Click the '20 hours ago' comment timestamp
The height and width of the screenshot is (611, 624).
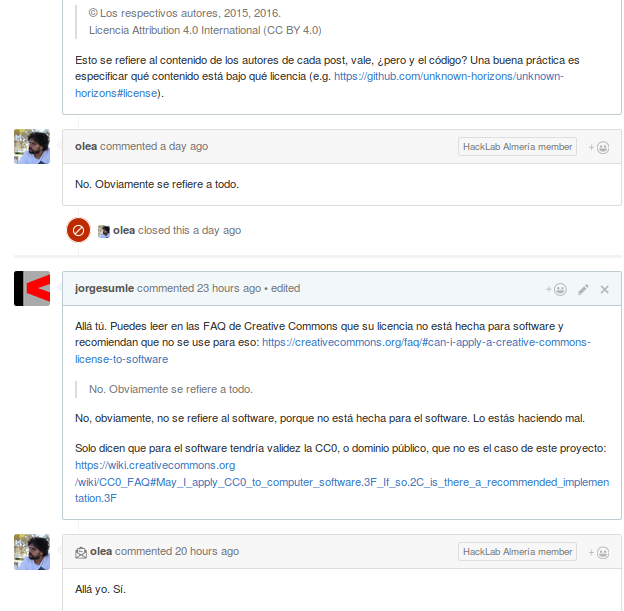207,551
